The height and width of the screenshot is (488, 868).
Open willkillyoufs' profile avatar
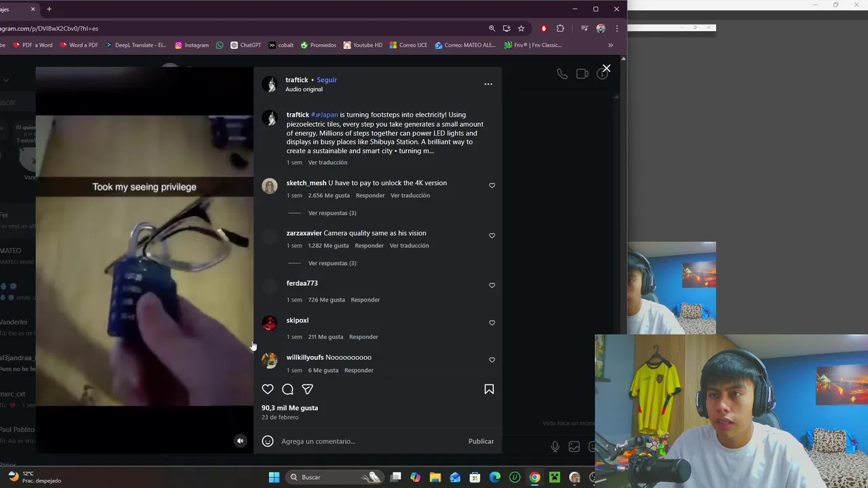pyautogui.click(x=270, y=361)
